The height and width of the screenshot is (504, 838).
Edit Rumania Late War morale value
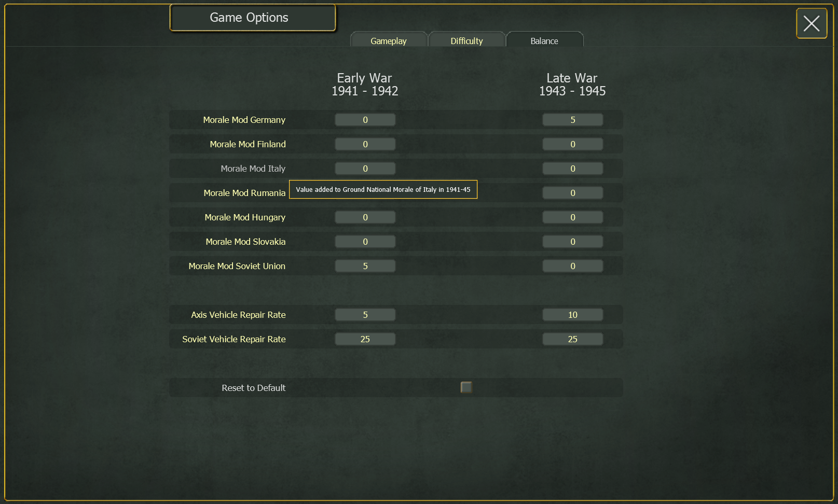pyautogui.click(x=572, y=193)
